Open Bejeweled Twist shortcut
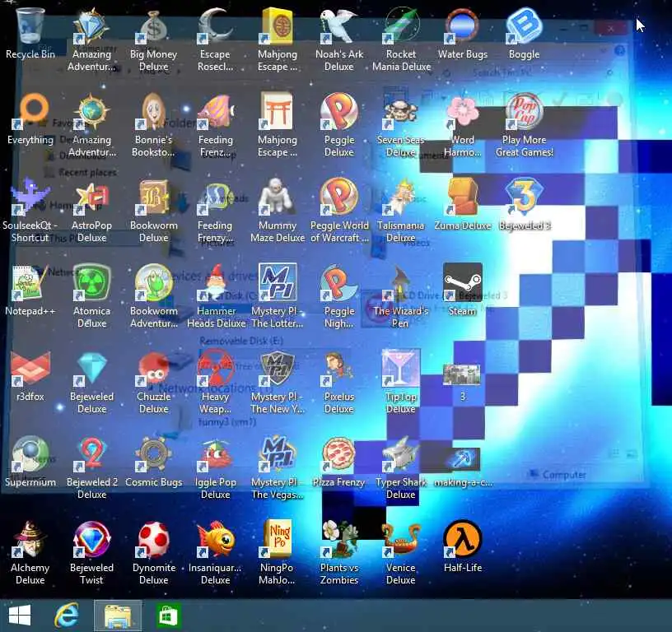 (91, 540)
